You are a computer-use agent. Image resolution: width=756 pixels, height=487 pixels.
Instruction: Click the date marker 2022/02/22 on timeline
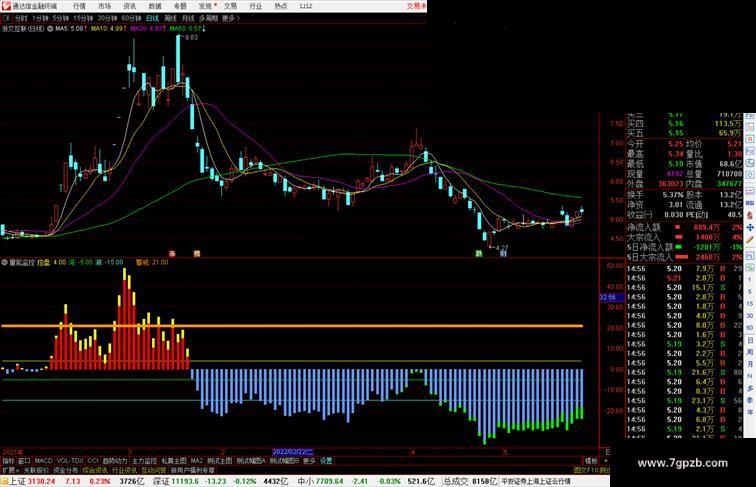click(x=293, y=452)
